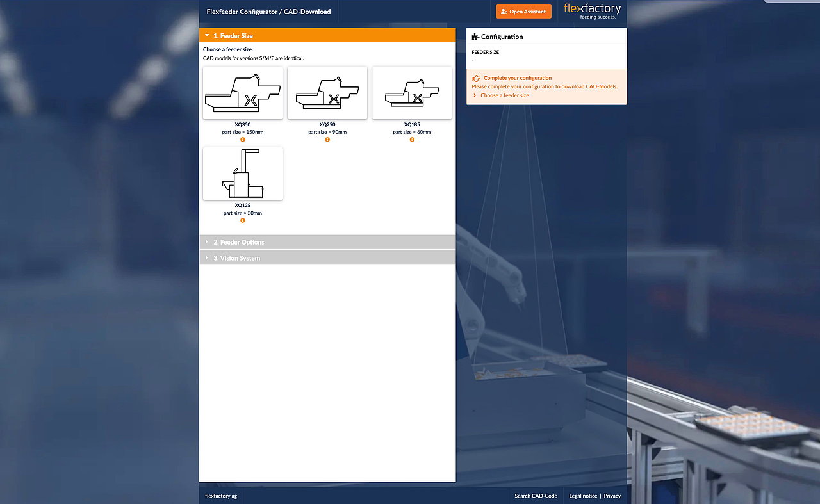
Task: Open the Privacy link in footer
Action: tap(612, 496)
